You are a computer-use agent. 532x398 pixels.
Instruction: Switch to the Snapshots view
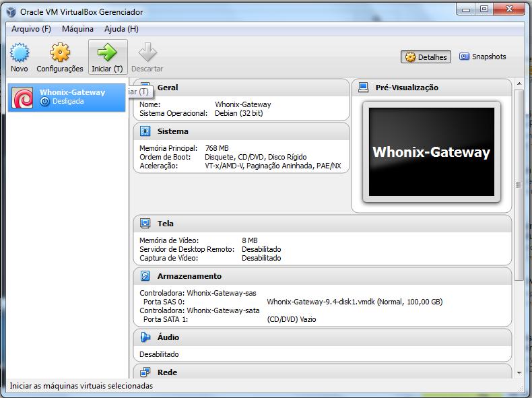click(x=482, y=57)
